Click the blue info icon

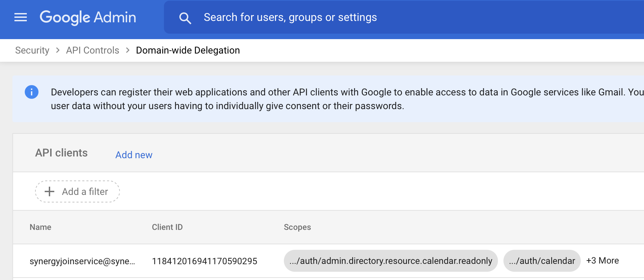tap(32, 92)
